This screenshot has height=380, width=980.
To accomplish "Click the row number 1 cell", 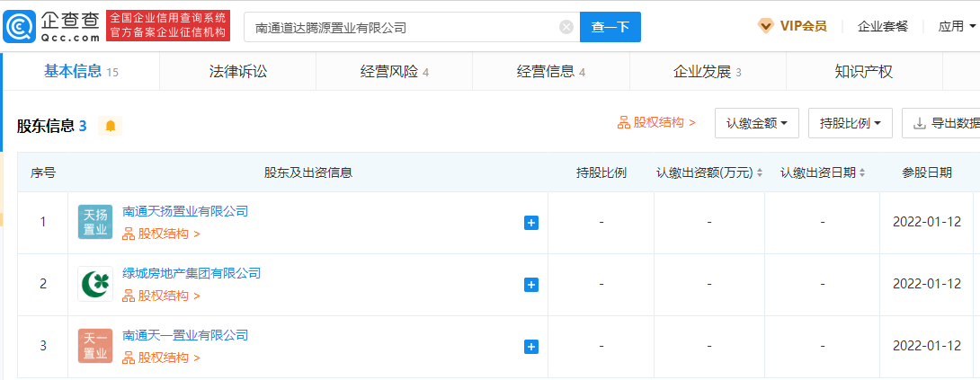I will coord(43,222).
